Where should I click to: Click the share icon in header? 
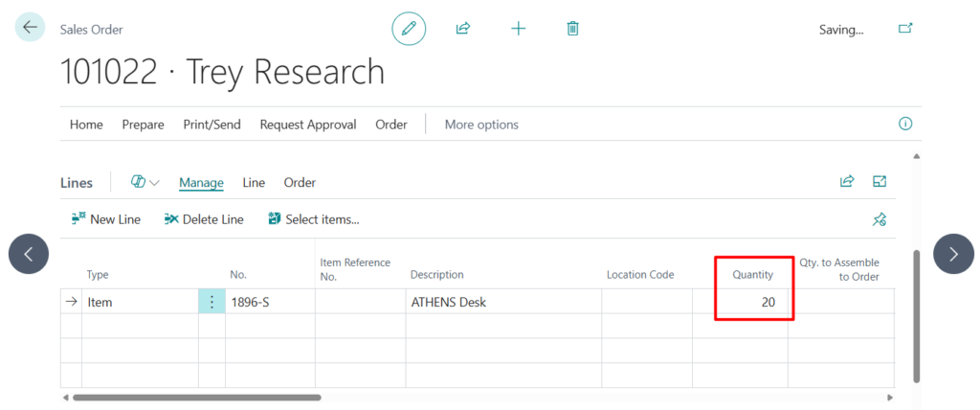(x=463, y=29)
